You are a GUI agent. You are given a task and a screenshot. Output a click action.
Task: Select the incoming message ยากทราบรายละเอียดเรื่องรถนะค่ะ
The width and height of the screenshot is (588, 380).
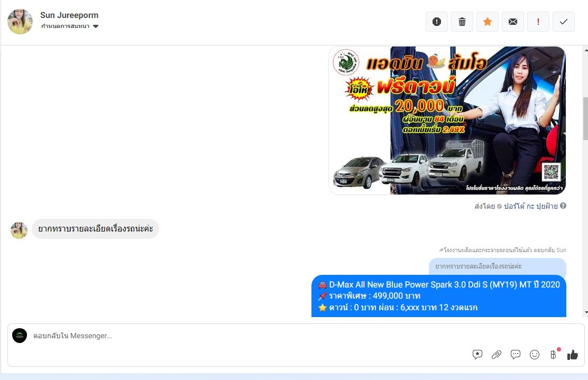click(95, 229)
